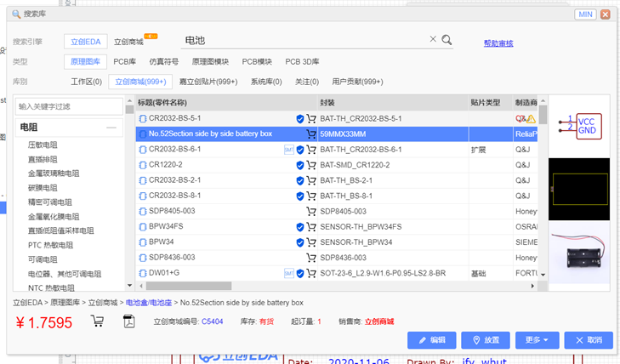Screen dimensions: 620x364
Task: Select the 立创商城(999+) library category
Action: (140, 82)
